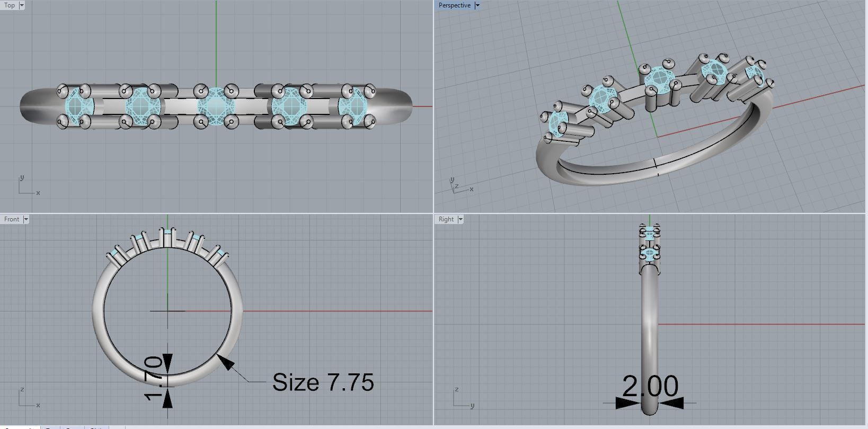Activate the Perspective viewport title
This screenshot has height=429, width=868.
coord(454,5)
